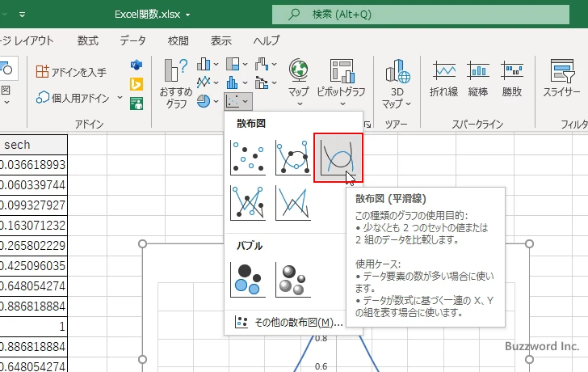The width and height of the screenshot is (588, 372).
Task: Click the search box 検索 (Alt+Q)
Action: pyautogui.click(x=421, y=15)
